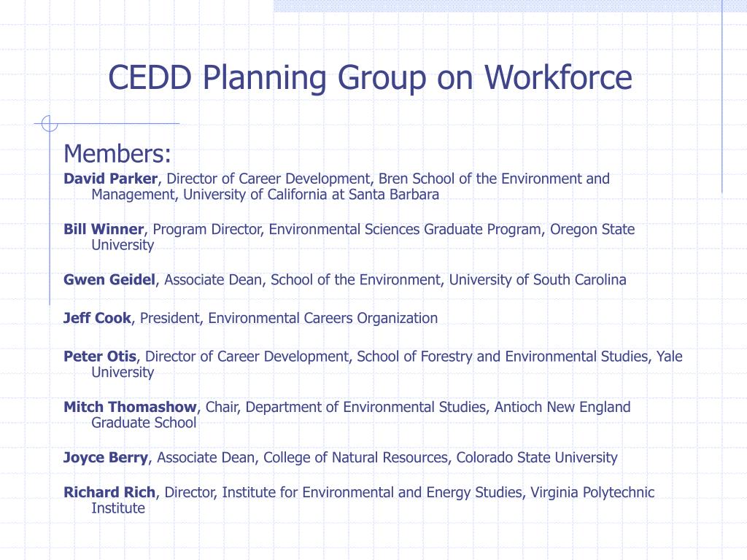
Task: Click the text Colorado State University
Action: point(537,458)
